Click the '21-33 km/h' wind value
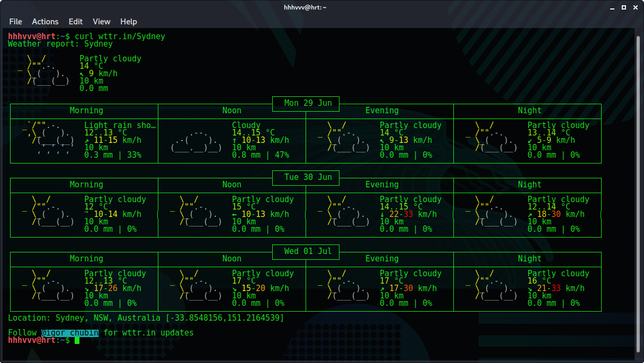644x363 pixels. (561, 288)
